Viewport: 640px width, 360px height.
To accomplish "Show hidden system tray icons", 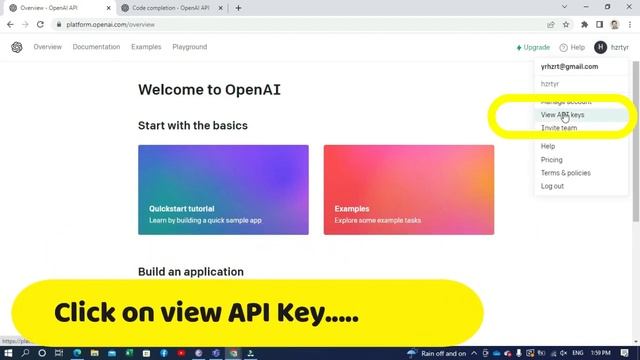I will (x=474, y=353).
